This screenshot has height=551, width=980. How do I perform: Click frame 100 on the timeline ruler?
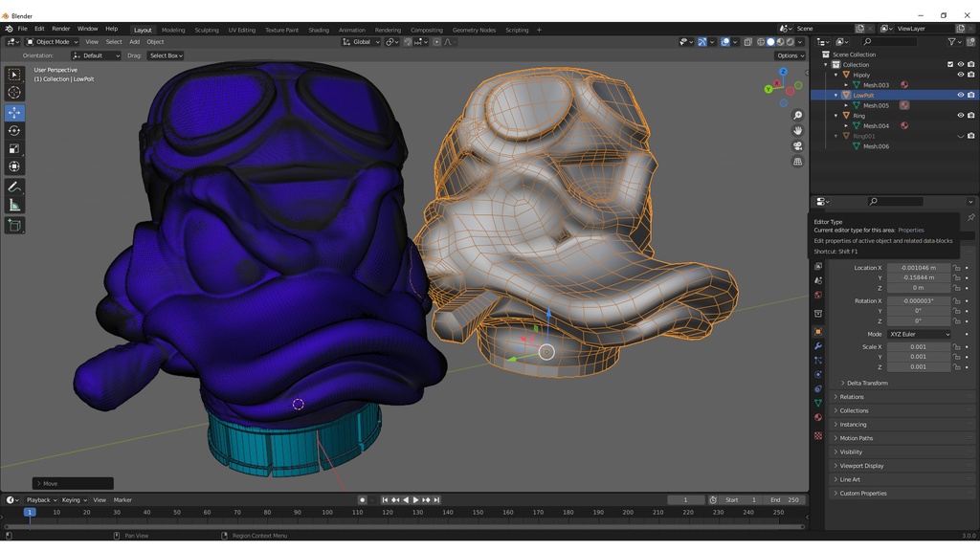coord(327,513)
